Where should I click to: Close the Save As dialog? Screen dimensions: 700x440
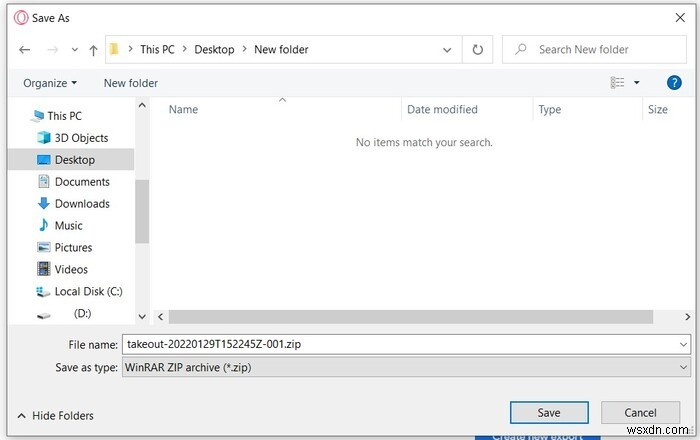pyautogui.click(x=680, y=18)
